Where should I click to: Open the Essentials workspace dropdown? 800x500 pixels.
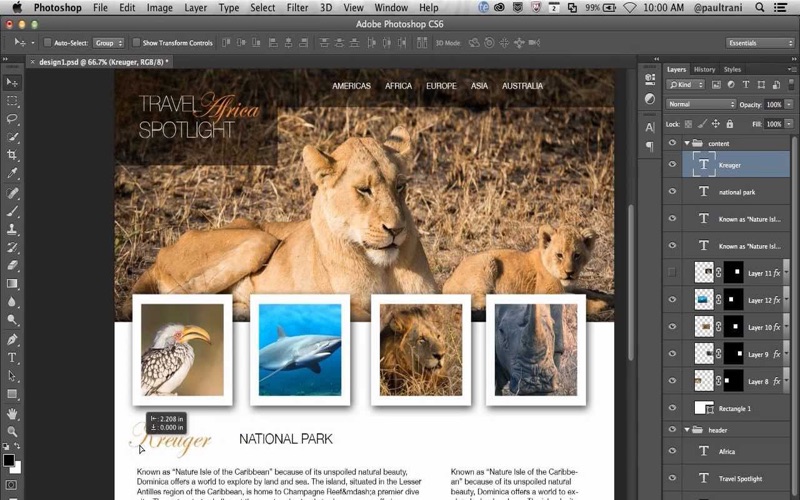pyautogui.click(x=760, y=43)
